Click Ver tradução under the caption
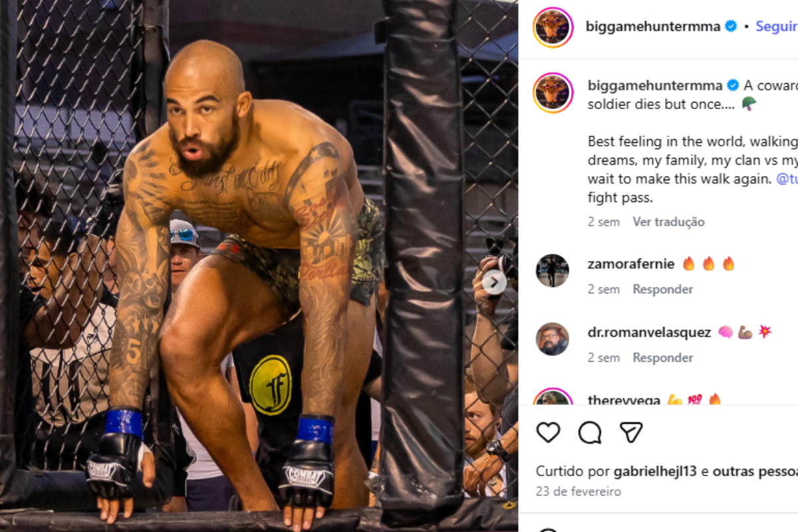 pyautogui.click(x=668, y=221)
